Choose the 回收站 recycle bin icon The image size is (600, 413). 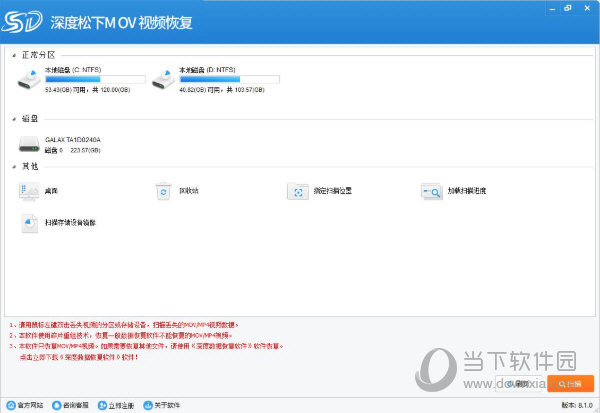pos(164,191)
